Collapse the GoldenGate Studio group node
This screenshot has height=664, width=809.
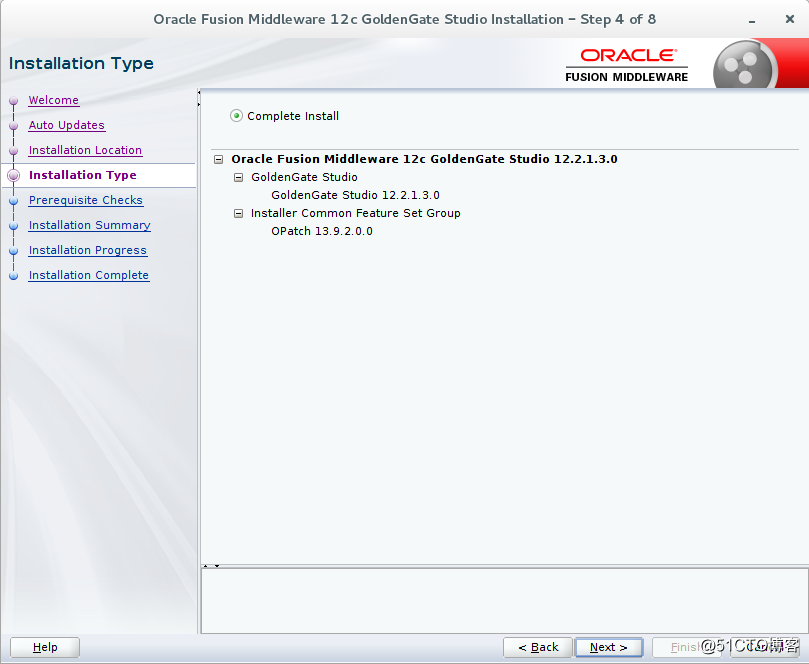(x=238, y=177)
